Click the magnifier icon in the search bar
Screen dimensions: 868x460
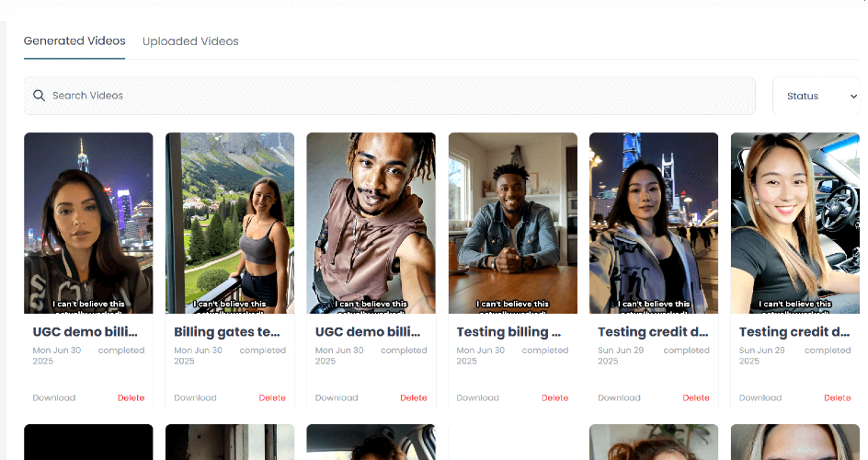39,95
